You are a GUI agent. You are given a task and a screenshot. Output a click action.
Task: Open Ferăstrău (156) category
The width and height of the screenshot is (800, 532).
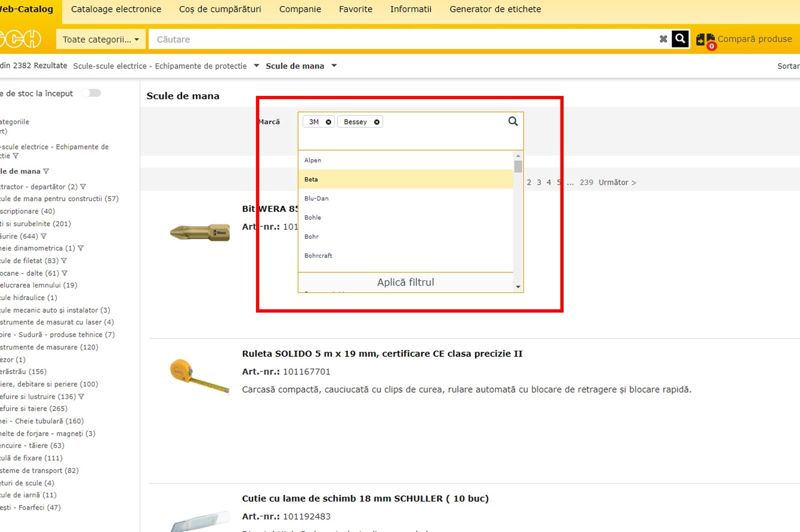click(x=23, y=372)
